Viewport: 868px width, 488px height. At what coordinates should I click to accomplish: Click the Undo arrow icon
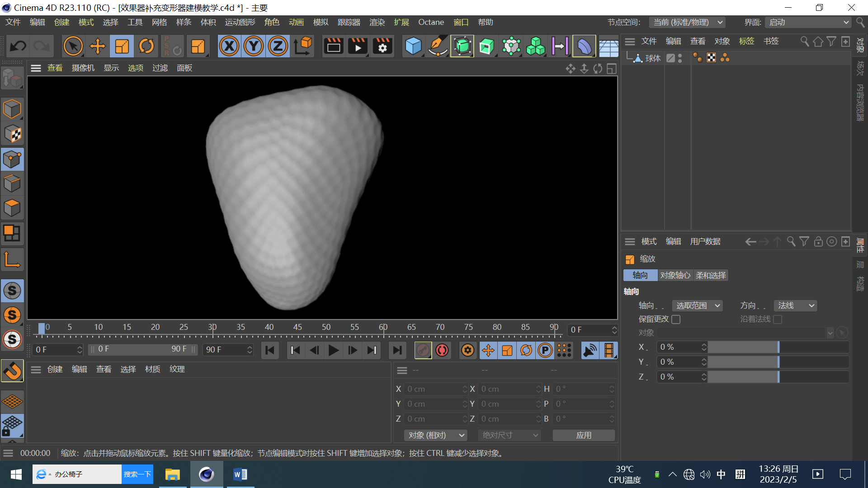pyautogui.click(x=18, y=46)
